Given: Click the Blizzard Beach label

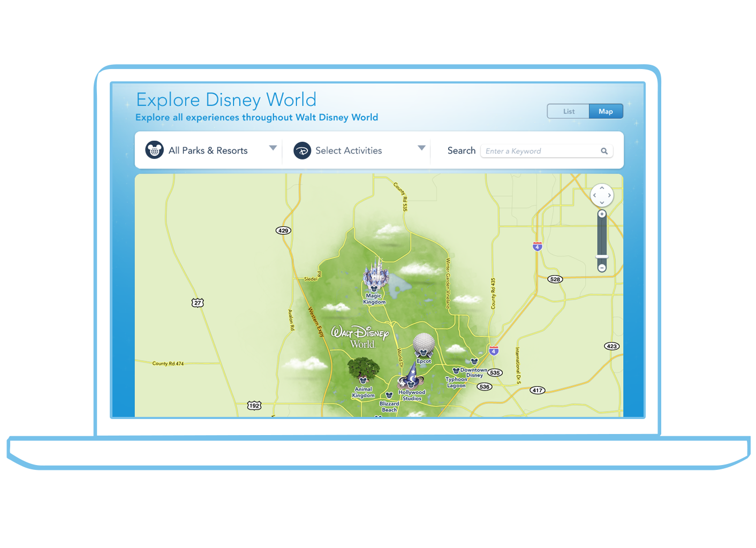Looking at the screenshot, I should [389, 407].
